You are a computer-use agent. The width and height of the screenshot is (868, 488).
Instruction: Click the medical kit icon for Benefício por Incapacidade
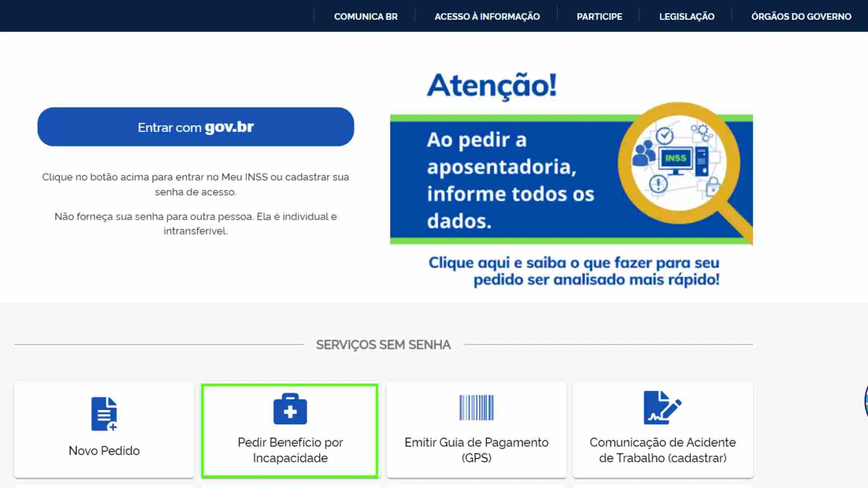point(290,409)
